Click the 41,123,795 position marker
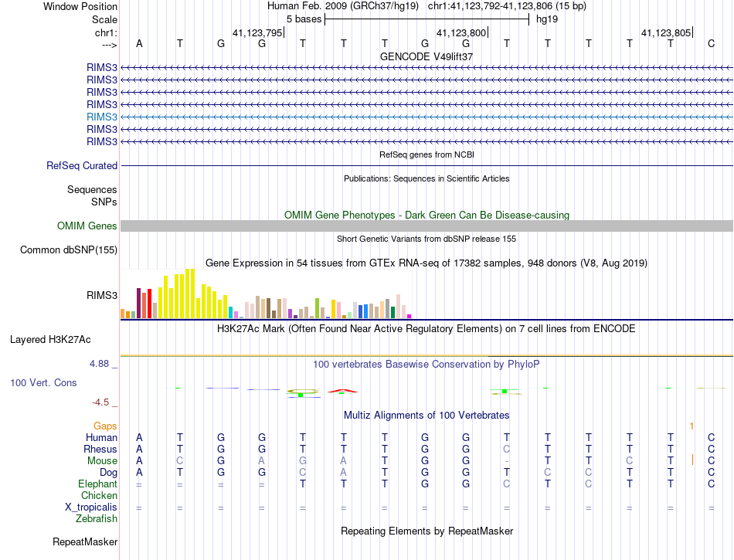734x560 pixels. point(258,32)
